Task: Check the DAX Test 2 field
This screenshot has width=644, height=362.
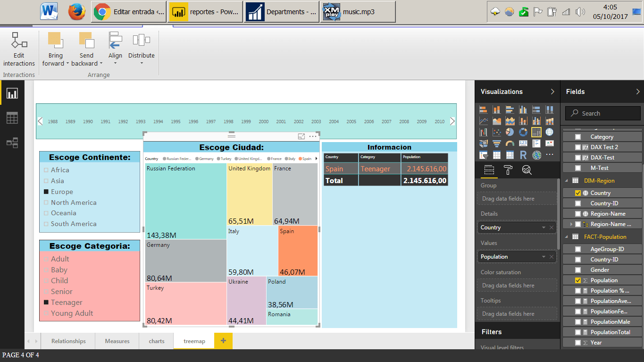Action: (578, 147)
